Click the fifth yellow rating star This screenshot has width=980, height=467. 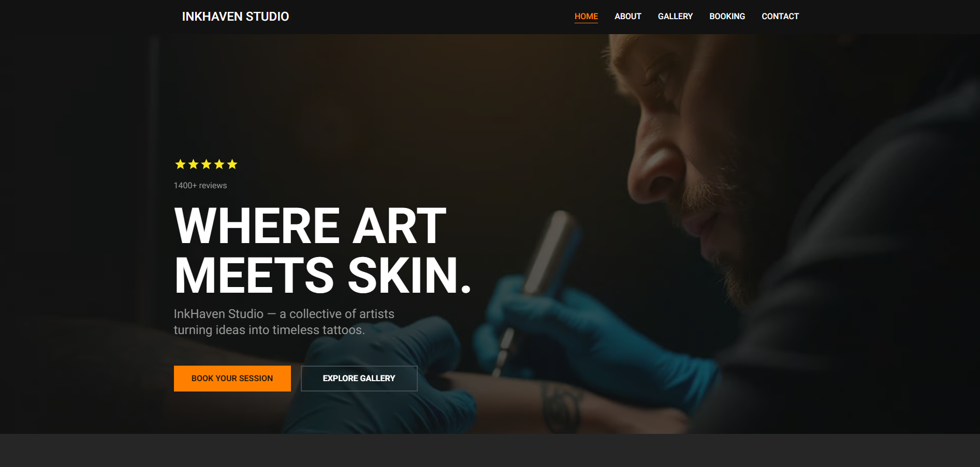[232, 164]
